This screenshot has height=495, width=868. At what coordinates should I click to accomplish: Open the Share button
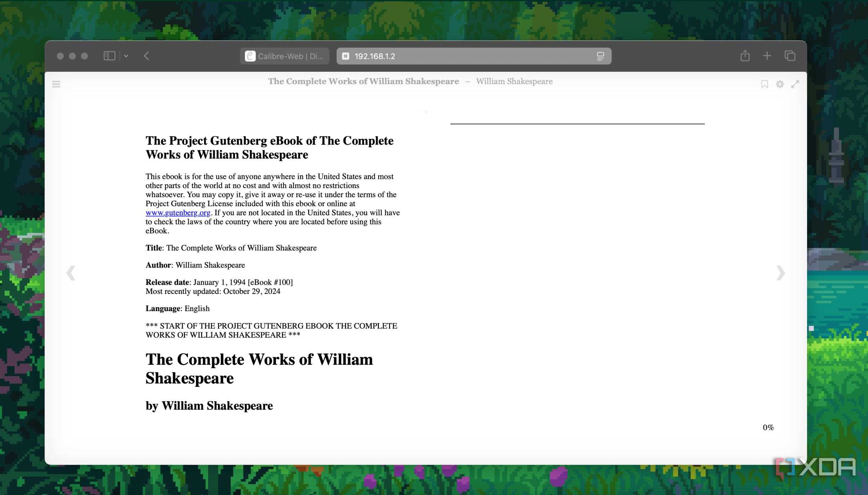coord(745,56)
